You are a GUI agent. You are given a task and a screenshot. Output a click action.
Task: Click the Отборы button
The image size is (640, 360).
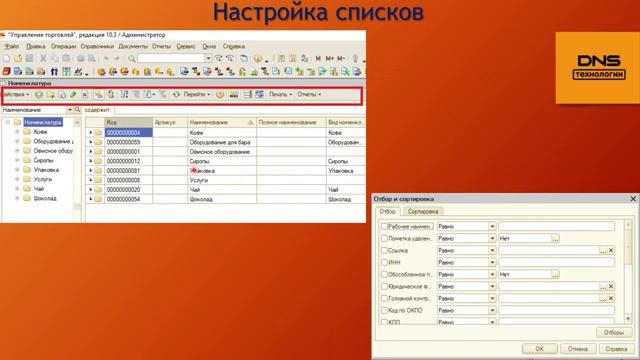614,333
